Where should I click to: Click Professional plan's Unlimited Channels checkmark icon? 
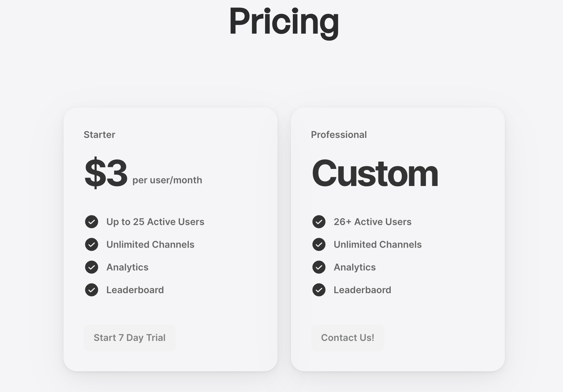[319, 244]
